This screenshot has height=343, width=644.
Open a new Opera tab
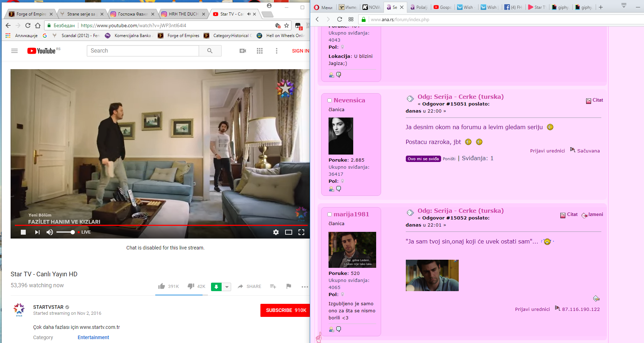click(x=601, y=7)
